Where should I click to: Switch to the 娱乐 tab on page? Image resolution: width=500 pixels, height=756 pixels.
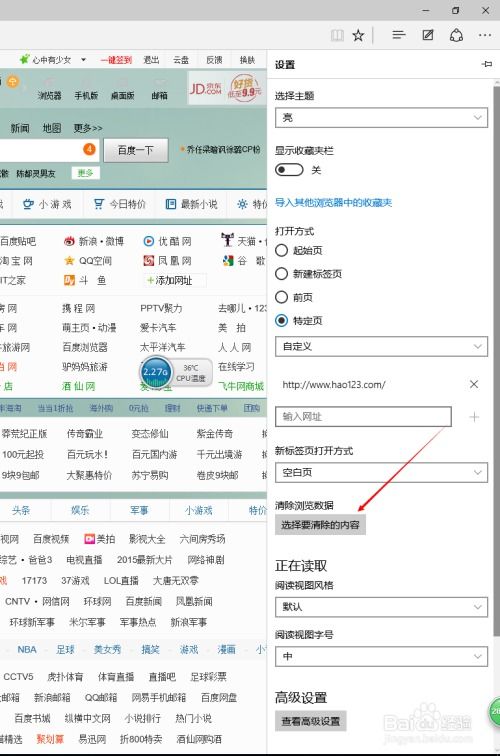(x=80, y=510)
